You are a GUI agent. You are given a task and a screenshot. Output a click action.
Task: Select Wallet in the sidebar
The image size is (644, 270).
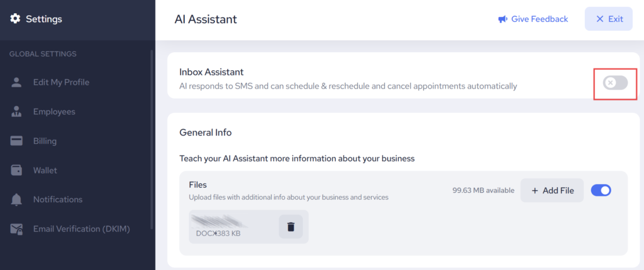point(45,170)
